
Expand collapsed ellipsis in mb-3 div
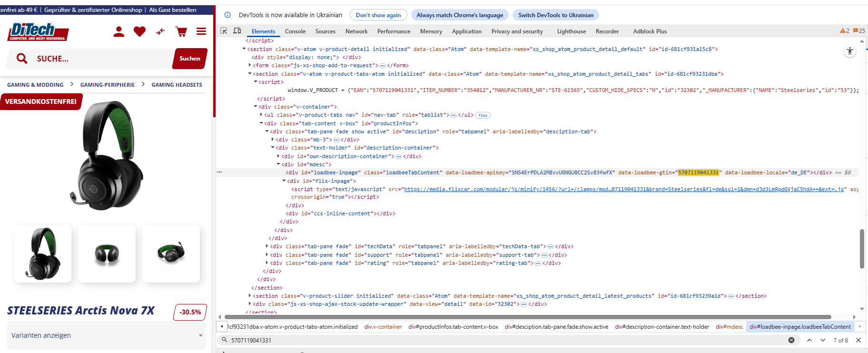click(x=336, y=140)
